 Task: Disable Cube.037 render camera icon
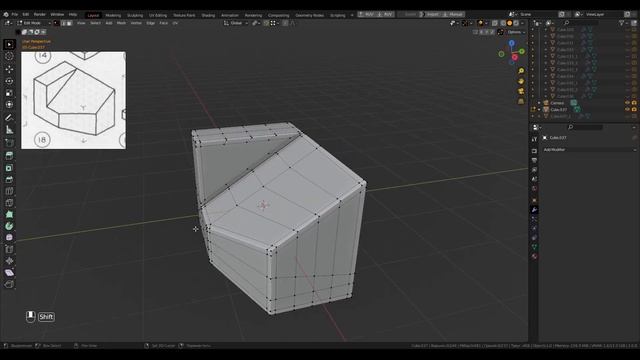(634, 109)
